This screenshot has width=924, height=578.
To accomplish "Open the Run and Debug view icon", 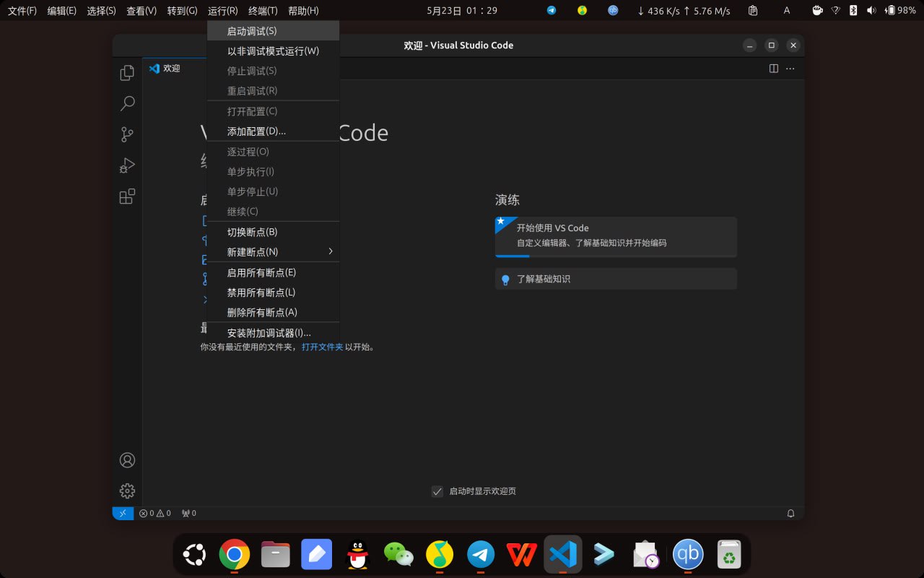I will (127, 165).
